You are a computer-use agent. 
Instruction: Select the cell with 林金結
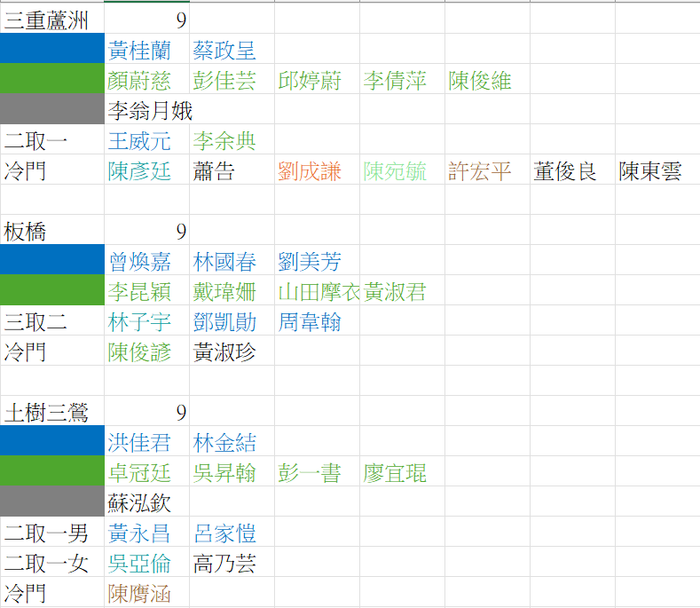coord(232,441)
